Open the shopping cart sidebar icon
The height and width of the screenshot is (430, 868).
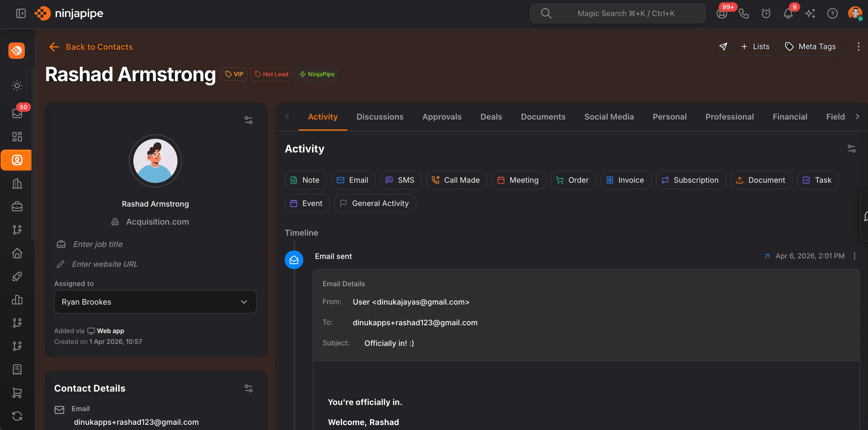[x=17, y=393]
